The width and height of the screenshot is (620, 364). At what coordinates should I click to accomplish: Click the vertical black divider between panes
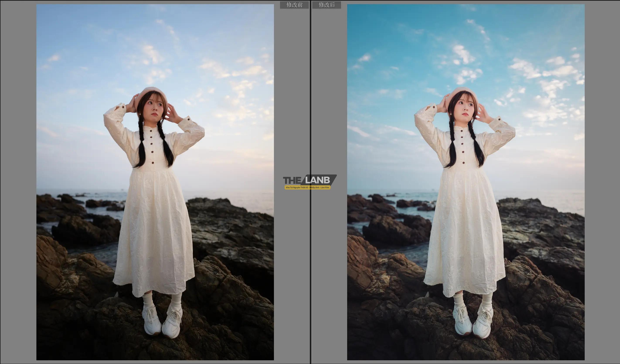click(x=310, y=98)
